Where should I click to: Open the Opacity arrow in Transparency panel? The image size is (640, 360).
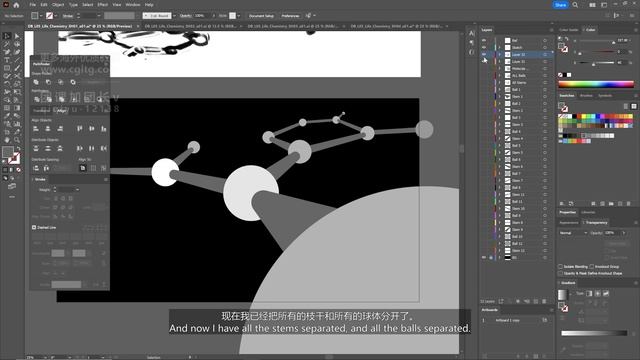pos(623,233)
